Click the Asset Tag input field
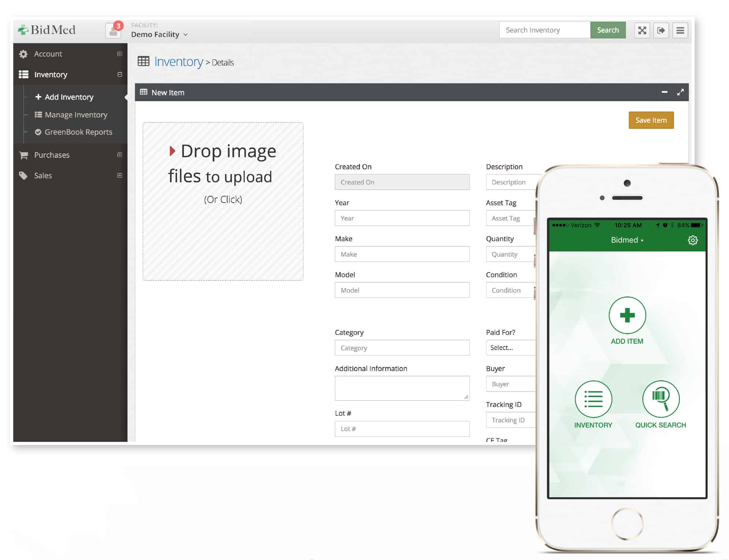729x560 pixels. (x=511, y=218)
